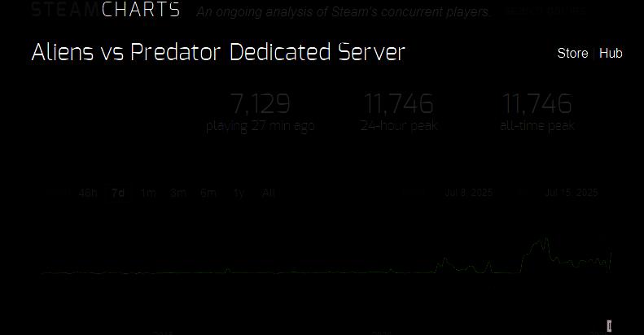Click the 7,129 playing count
The image size is (644, 335).
point(260,103)
